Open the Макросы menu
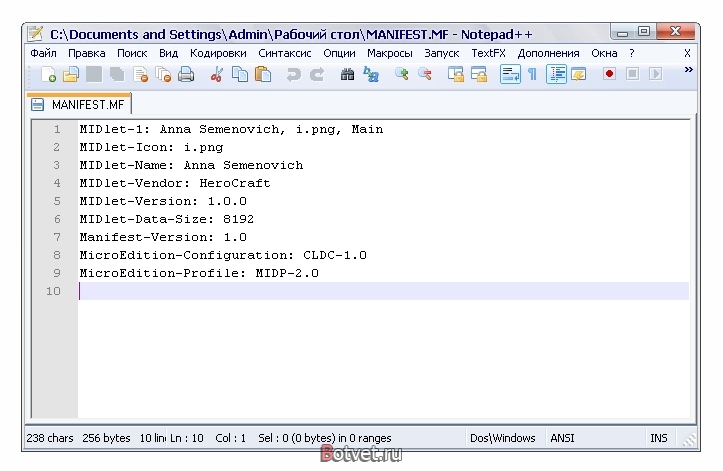The width and height of the screenshot is (723, 471). [390, 54]
